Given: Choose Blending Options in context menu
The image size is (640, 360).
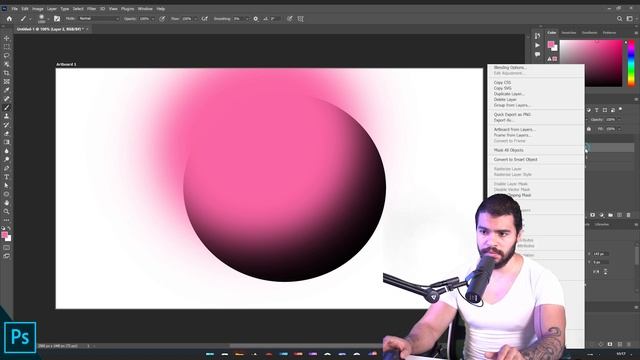Looking at the screenshot, I should point(510,67).
